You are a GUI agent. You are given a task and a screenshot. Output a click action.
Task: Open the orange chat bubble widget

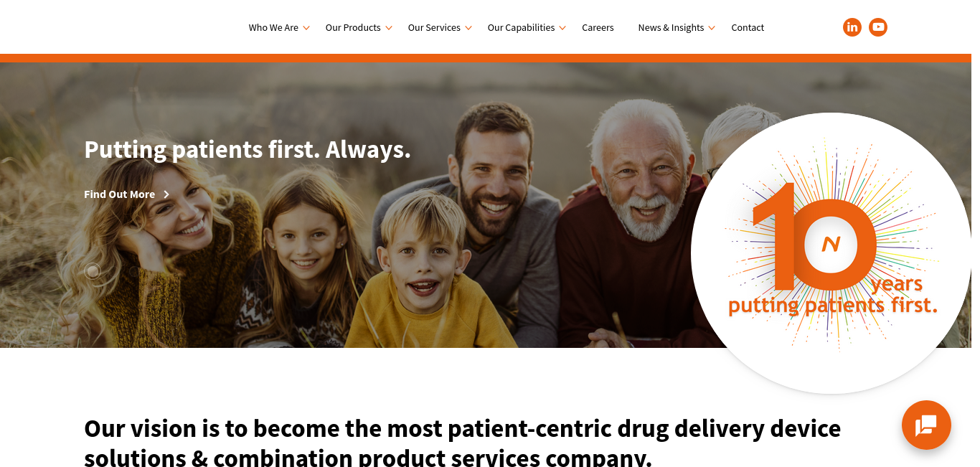[926, 425]
